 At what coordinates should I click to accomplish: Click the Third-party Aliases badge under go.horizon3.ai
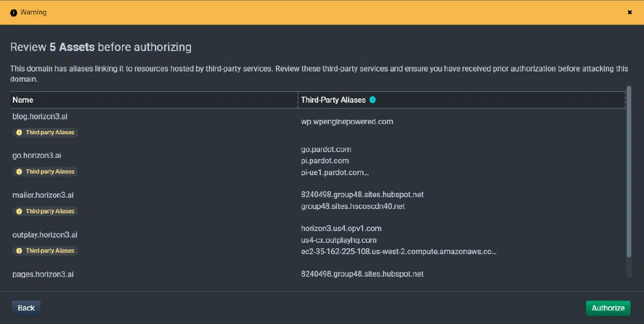point(46,171)
